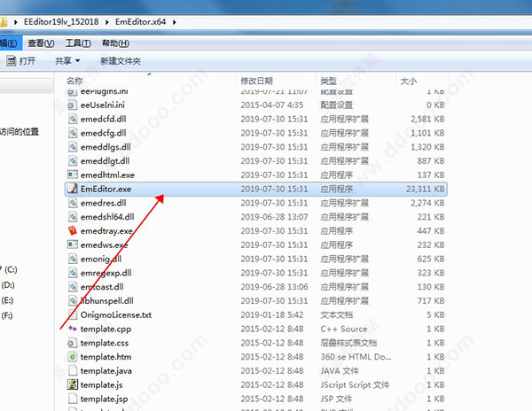This screenshot has width=532, height=411.
Task: Click the 2019-06-28 13:07 date cell
Action: pyautogui.click(x=274, y=217)
